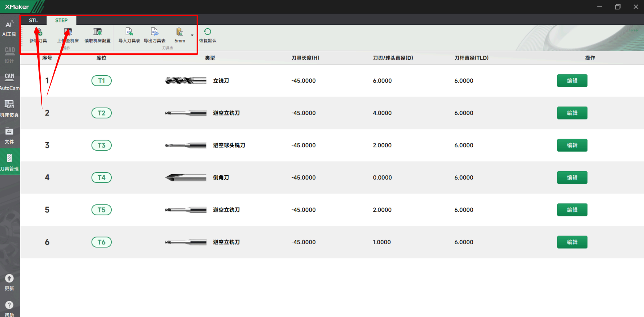Click the 类型 column header

210,58
